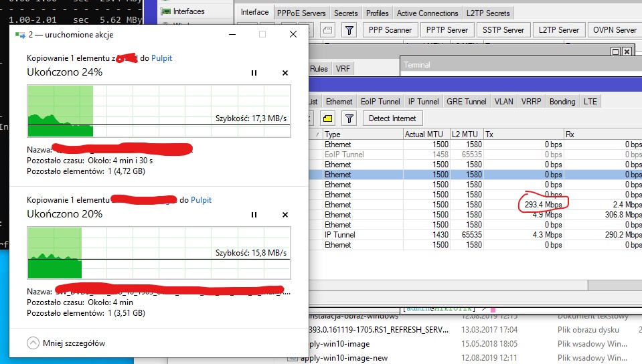The height and width of the screenshot is (364, 642).
Task: Maximize the inner WinBox window
Action: [615, 52]
